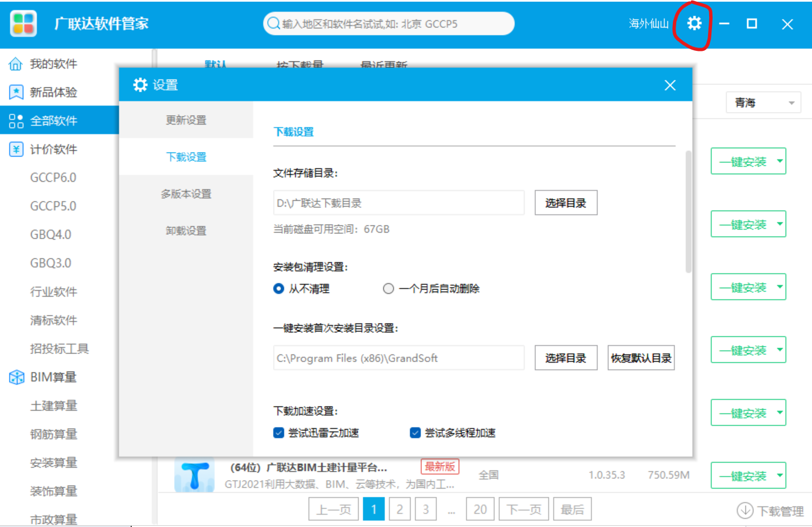Expand arrow on the fourth 一键安装 button

[780, 350]
